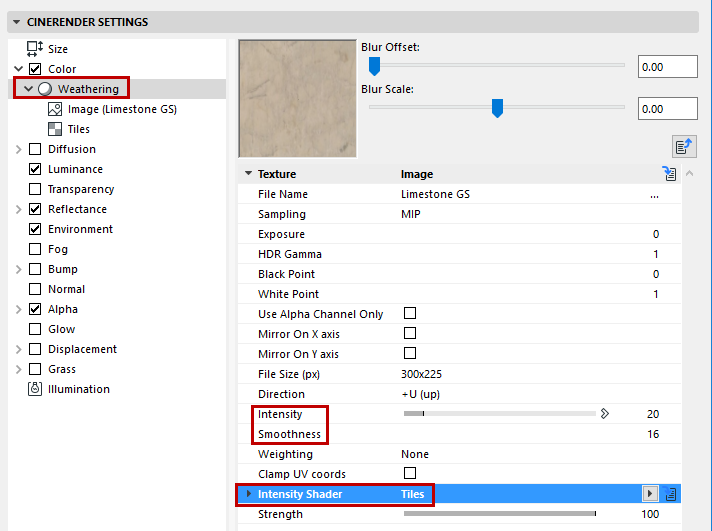The height and width of the screenshot is (531, 712).
Task: Click the Size channel icon
Action: [35, 49]
